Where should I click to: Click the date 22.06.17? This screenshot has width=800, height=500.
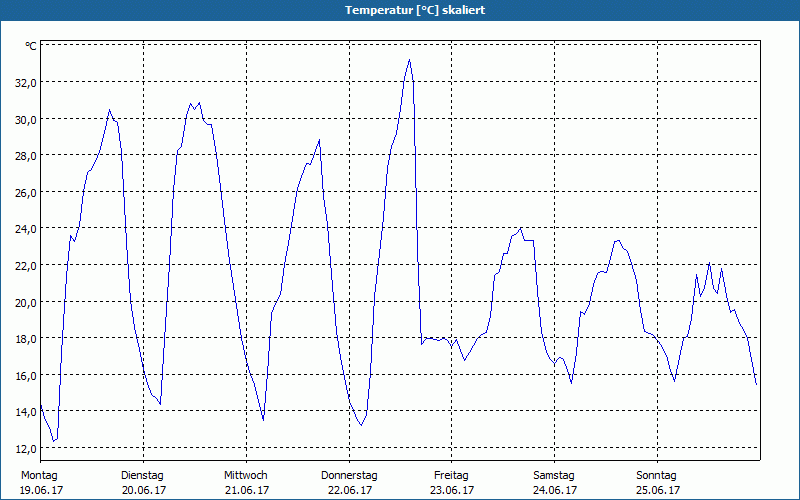(350, 490)
